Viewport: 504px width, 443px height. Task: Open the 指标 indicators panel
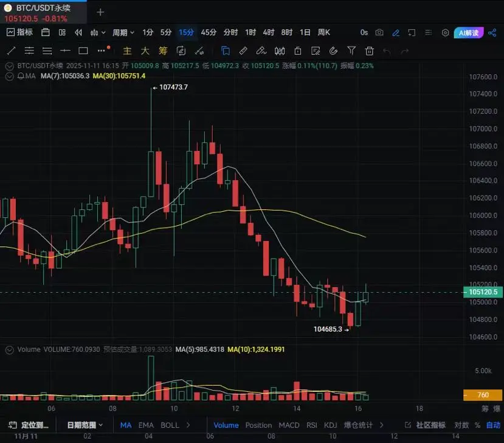tap(19, 32)
